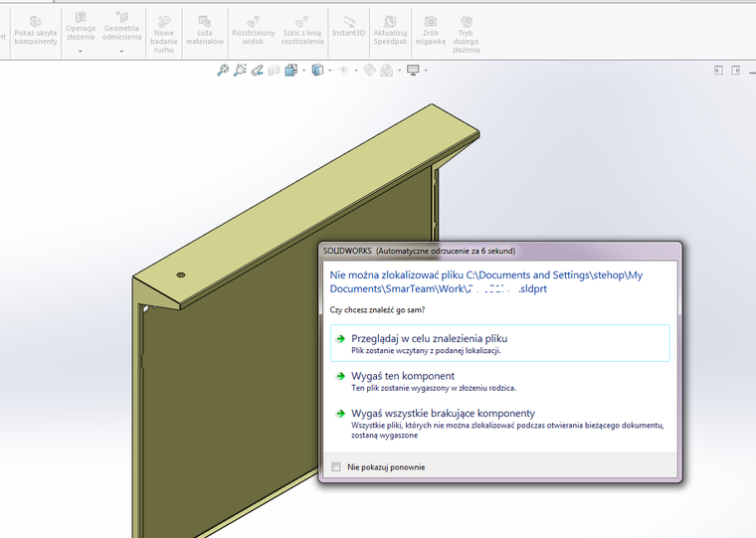Click the missing file path message

click(486, 282)
